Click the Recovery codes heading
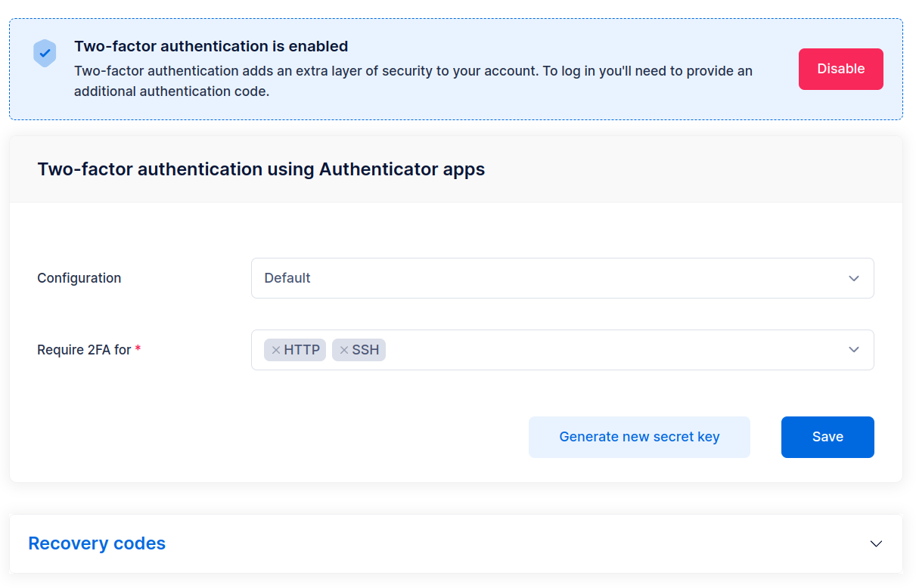 pos(97,543)
